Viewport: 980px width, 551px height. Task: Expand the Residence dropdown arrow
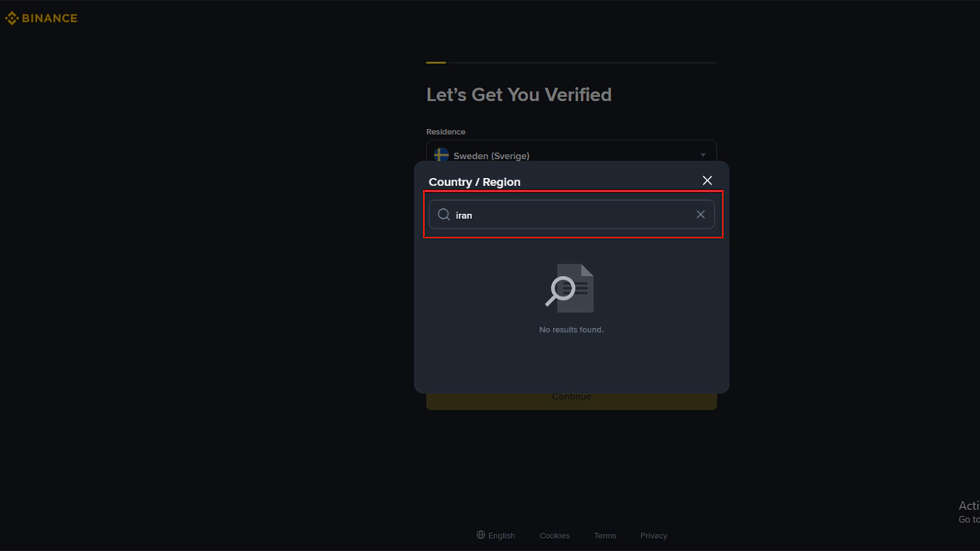702,155
